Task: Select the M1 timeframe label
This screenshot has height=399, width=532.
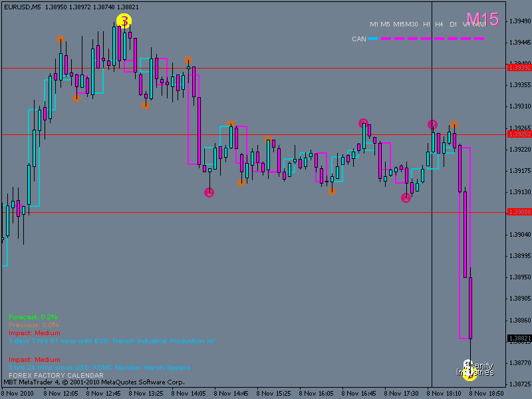Action: click(374, 25)
